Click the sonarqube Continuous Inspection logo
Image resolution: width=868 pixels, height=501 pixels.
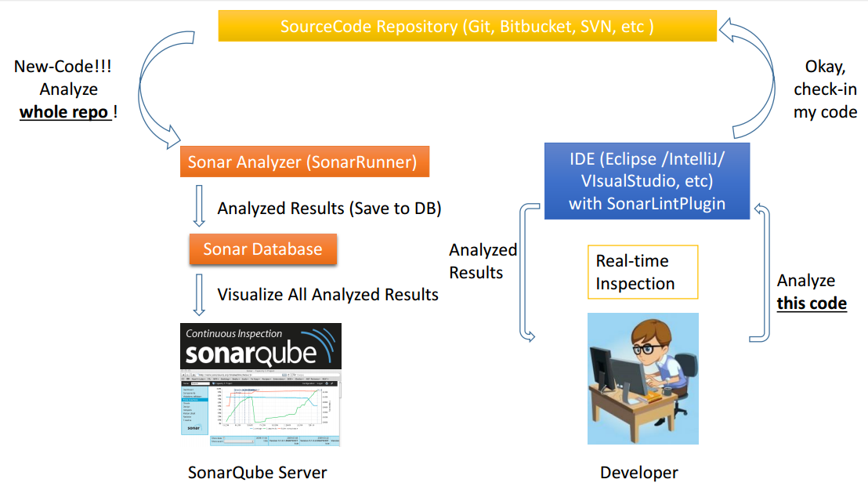pos(261,347)
